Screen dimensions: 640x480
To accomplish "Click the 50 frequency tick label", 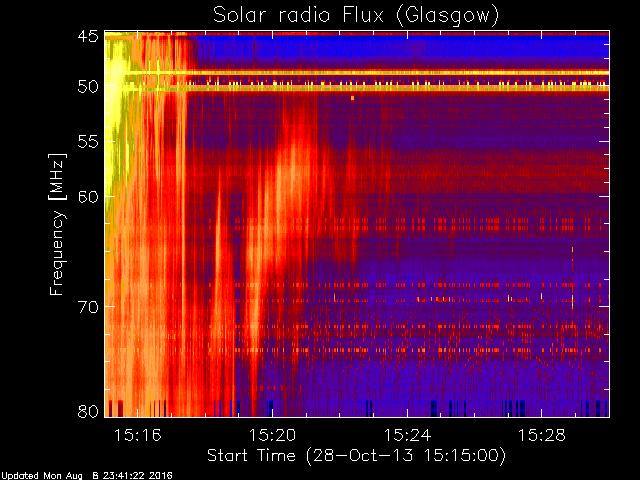I will pos(88,87).
